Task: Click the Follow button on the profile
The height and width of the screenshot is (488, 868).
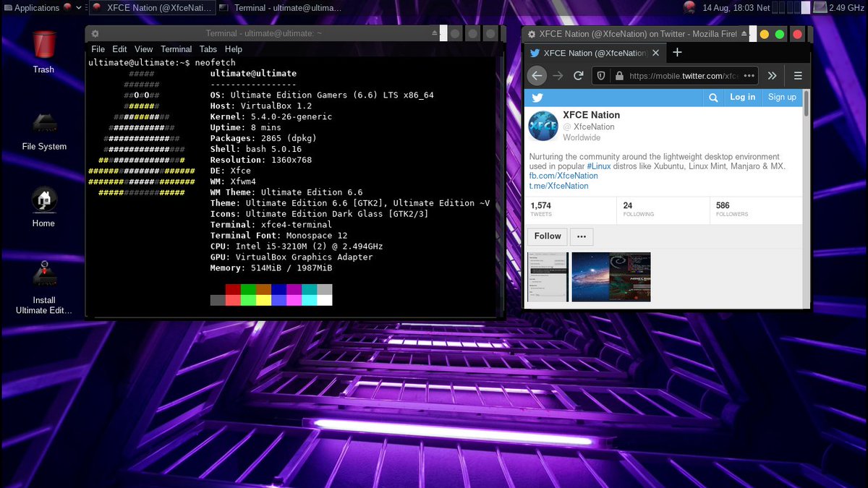Action: [548, 236]
